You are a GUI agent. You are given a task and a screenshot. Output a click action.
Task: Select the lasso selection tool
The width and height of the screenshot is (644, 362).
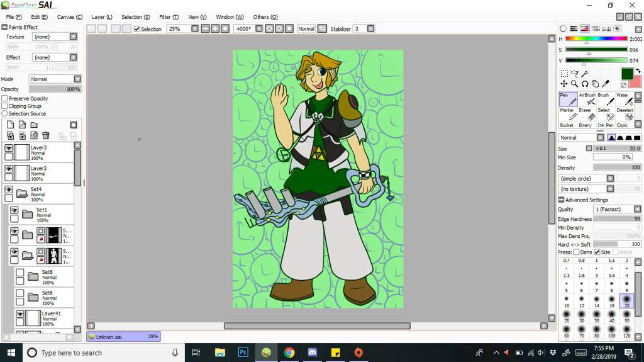tap(575, 73)
